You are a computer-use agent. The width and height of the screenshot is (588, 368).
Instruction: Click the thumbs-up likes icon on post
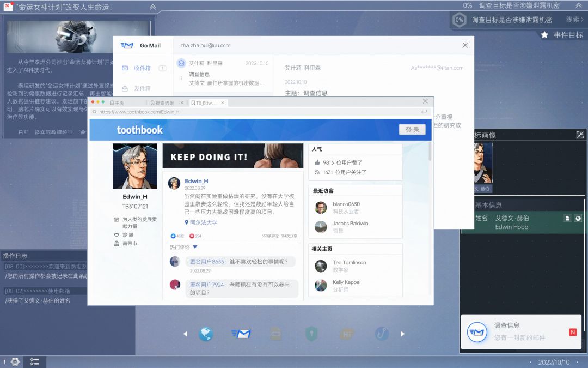[x=173, y=236]
